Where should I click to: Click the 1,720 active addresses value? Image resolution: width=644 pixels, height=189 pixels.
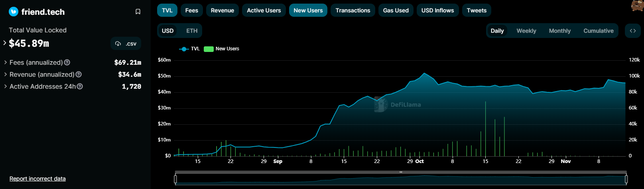[132, 86]
